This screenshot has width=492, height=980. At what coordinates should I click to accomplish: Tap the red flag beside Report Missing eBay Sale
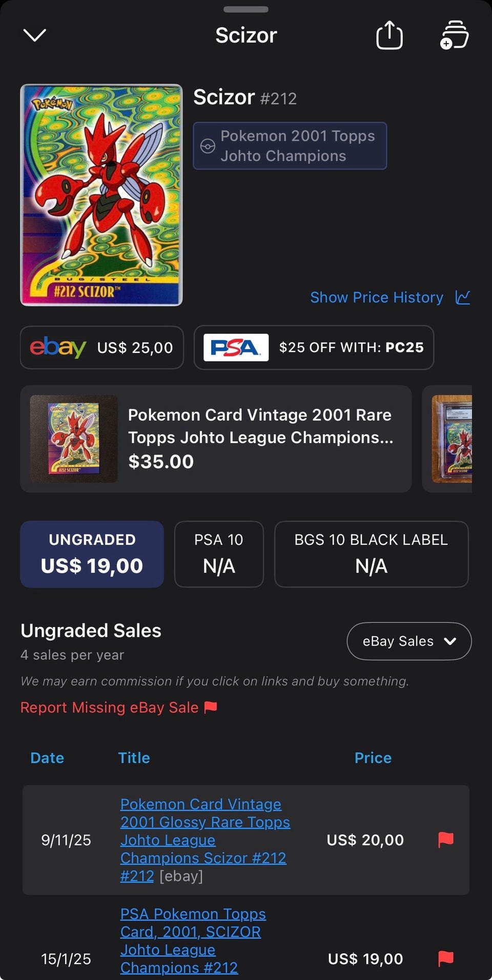point(211,707)
